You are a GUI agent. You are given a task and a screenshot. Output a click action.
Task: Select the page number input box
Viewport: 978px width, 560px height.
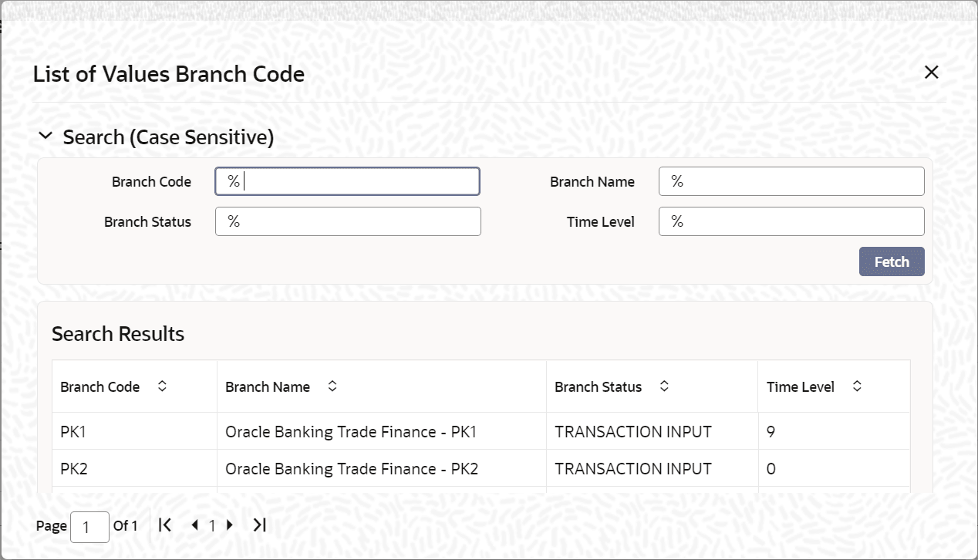(89, 527)
